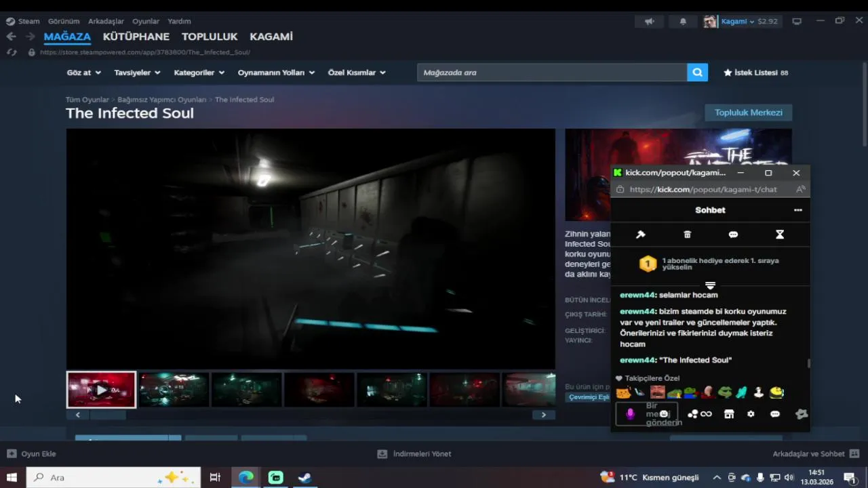Open the Yardım menu

[180, 21]
